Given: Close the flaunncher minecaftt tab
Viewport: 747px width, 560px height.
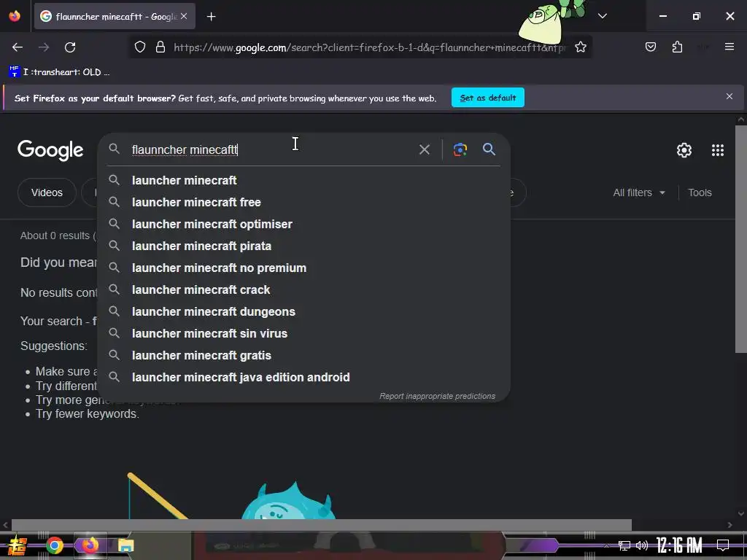Looking at the screenshot, I should click(184, 16).
